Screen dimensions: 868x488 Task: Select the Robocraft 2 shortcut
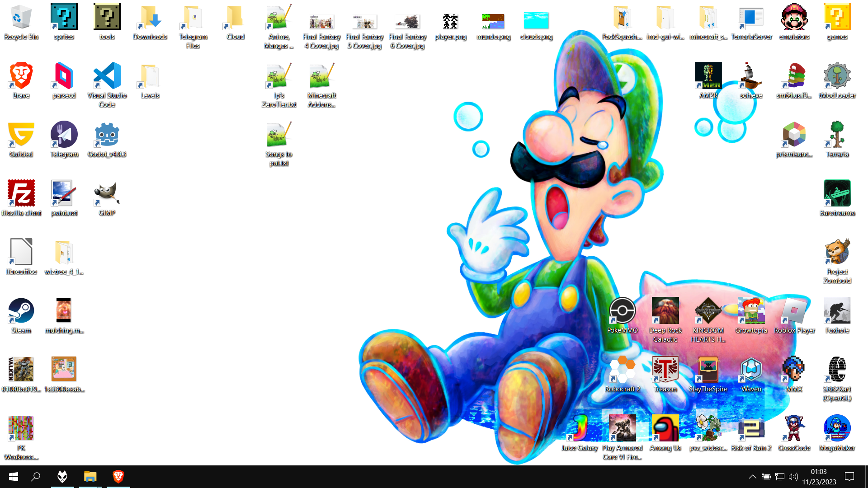[622, 374]
